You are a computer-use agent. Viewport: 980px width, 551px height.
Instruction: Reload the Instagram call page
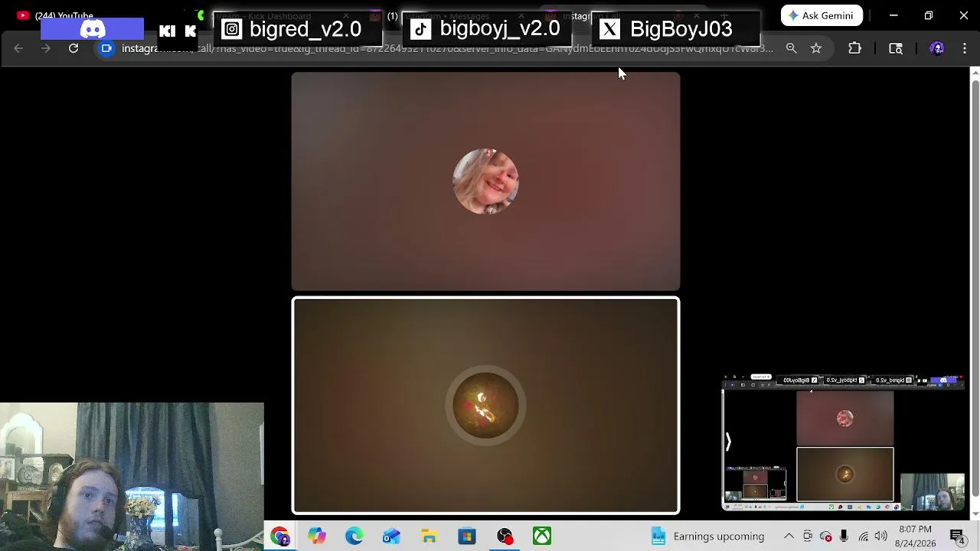(x=73, y=48)
